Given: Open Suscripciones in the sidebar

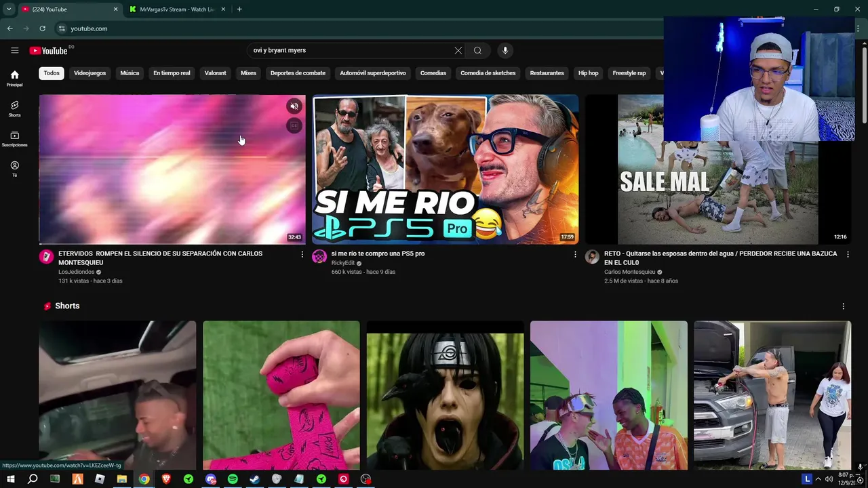Looking at the screenshot, I should (x=14, y=139).
